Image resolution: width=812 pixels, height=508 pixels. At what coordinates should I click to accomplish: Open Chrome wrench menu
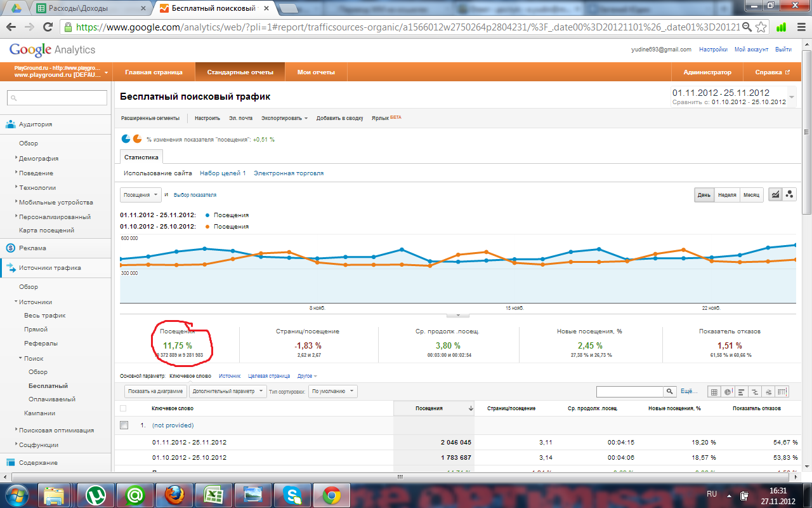[x=800, y=27]
